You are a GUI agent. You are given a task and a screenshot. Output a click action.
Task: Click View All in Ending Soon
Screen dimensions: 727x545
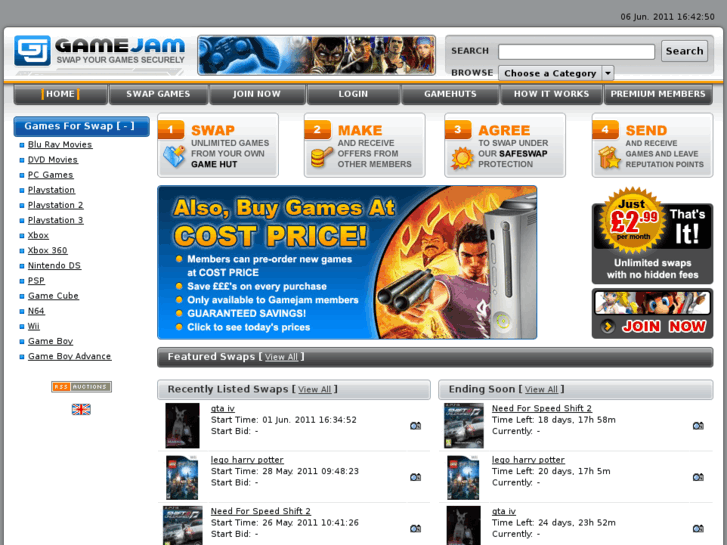tap(541, 390)
